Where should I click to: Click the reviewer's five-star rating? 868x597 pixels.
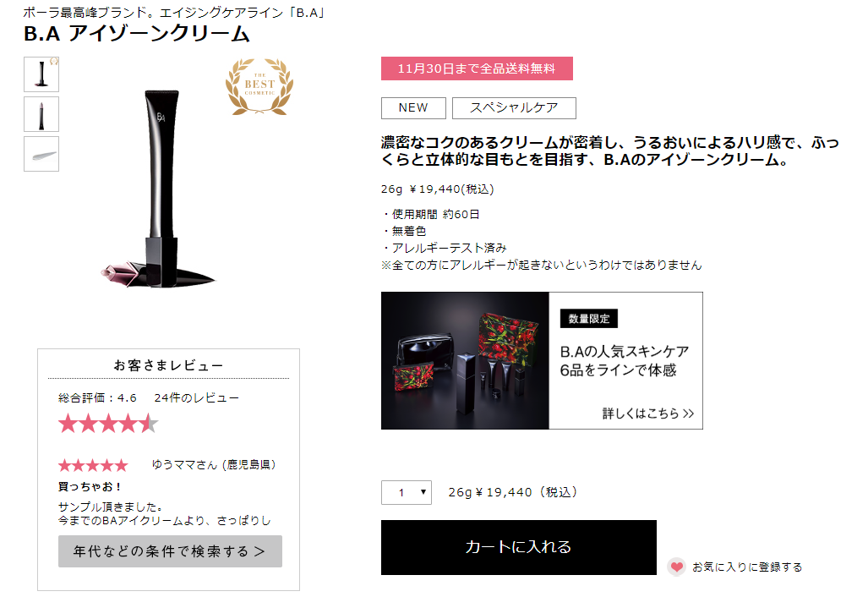93,465
